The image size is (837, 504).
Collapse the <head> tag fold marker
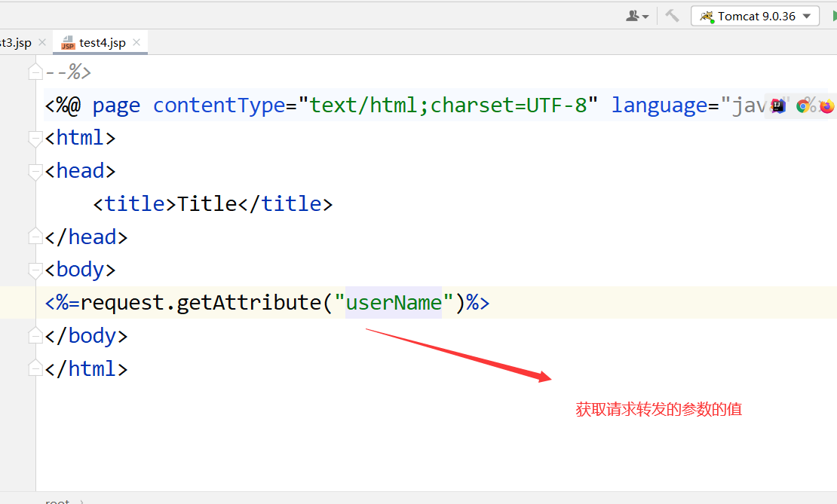click(x=35, y=172)
